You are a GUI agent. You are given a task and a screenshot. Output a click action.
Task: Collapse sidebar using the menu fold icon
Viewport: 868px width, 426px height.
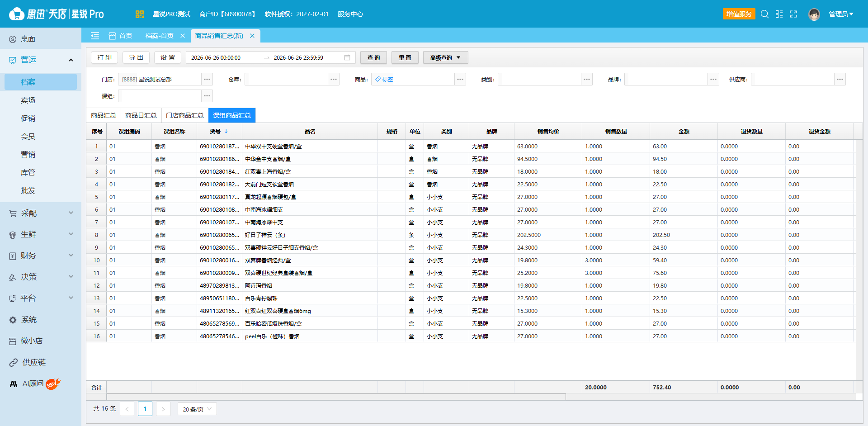(x=95, y=36)
